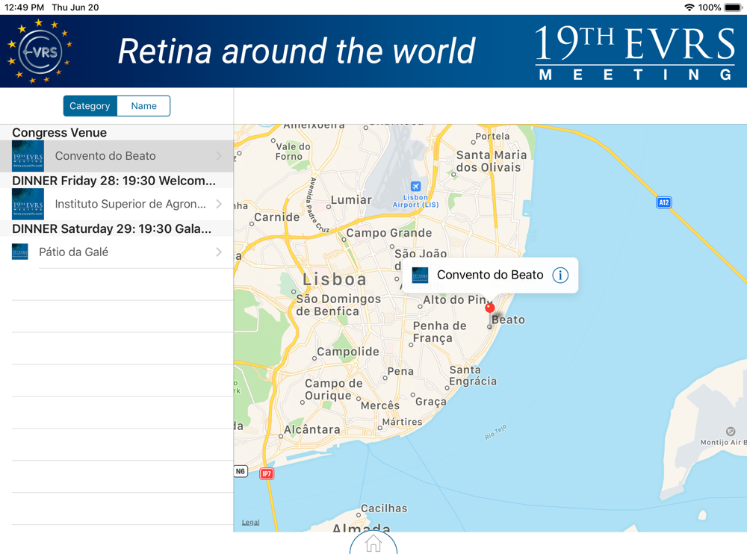Screen dimensions: 747x560
Task: Expand Convento do Beato chevron
Action: coord(219,156)
